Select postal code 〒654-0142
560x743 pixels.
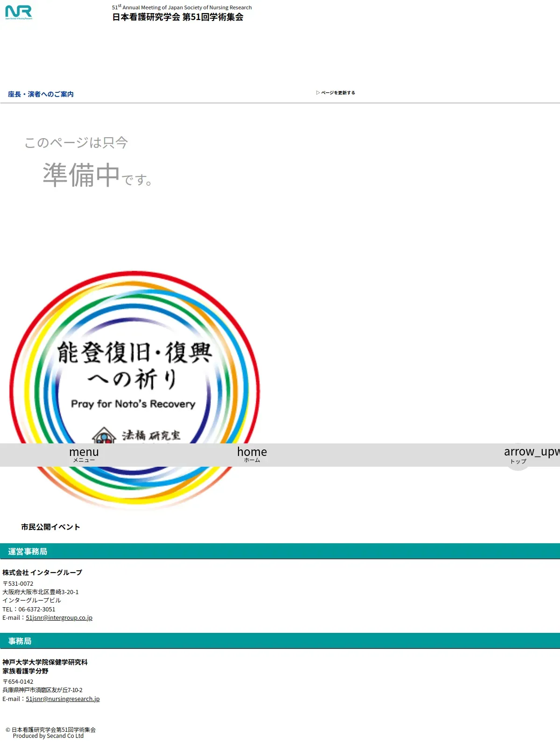18,682
